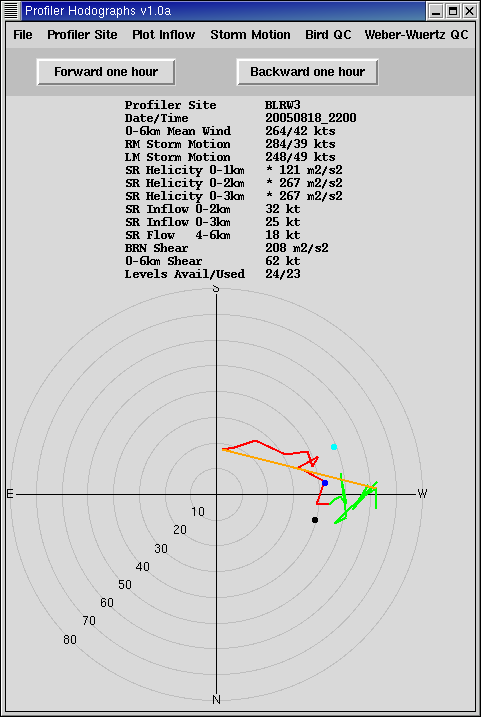Image resolution: width=481 pixels, height=717 pixels.
Task: Click the 18 kt SR flow value
Action: point(283,235)
